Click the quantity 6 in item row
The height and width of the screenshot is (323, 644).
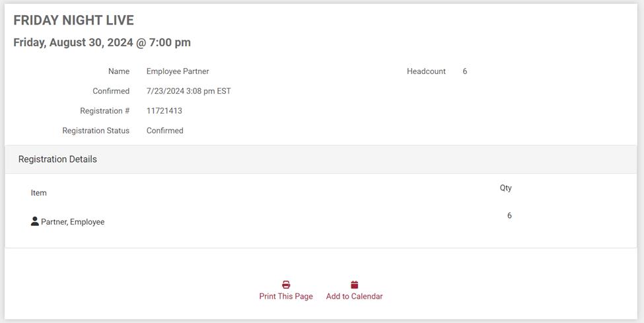point(509,216)
